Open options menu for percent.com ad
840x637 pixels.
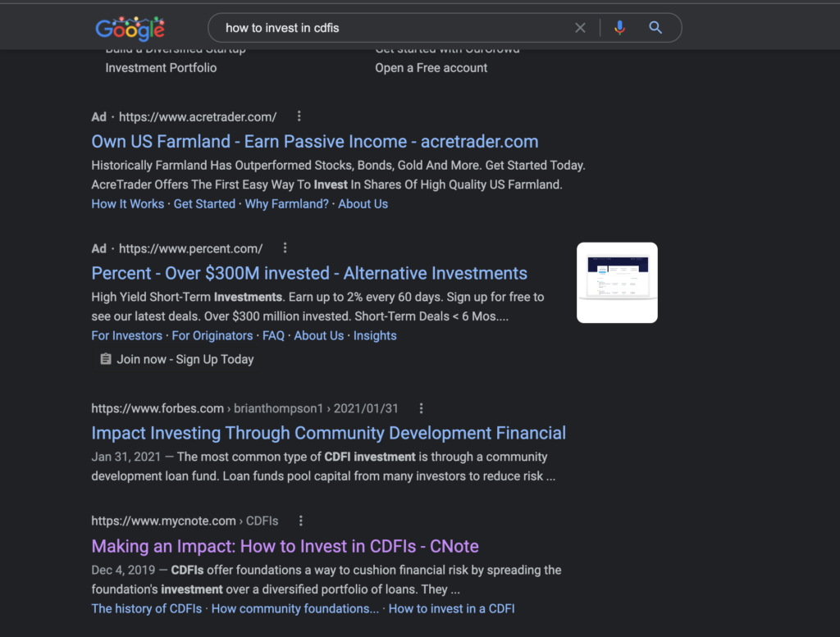click(285, 248)
